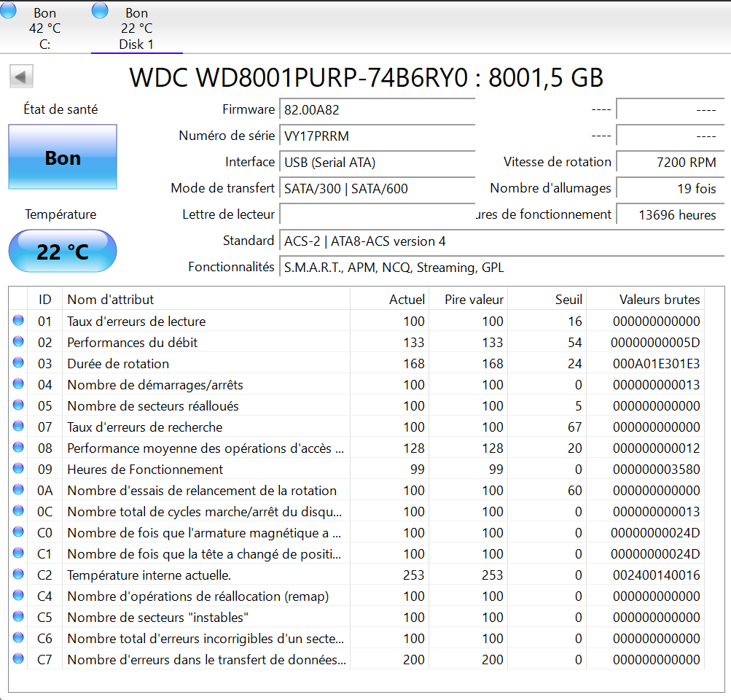Click status dot for attribute 0A
Viewport: 731px width, 700px height.
tap(18, 489)
